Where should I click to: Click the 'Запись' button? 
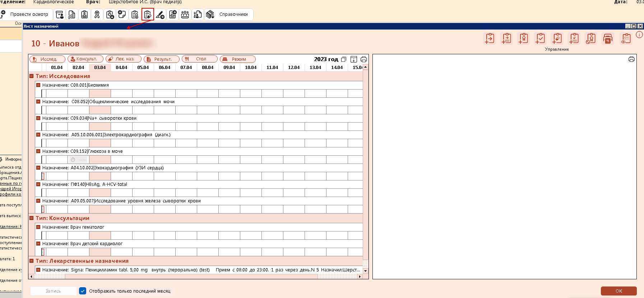tap(53, 291)
